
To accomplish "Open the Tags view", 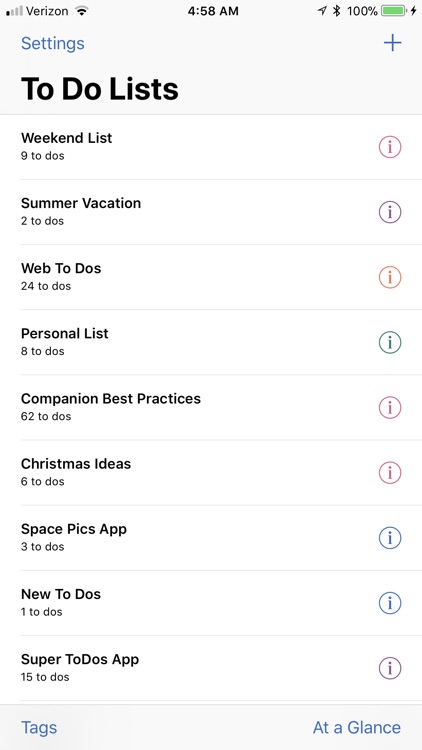I will point(39,728).
